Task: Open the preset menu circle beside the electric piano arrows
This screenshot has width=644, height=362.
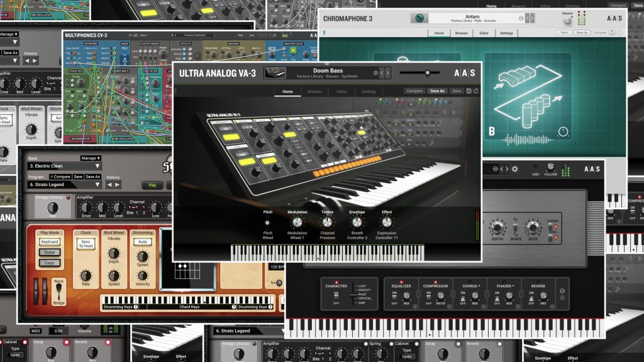Action: [x=495, y=169]
